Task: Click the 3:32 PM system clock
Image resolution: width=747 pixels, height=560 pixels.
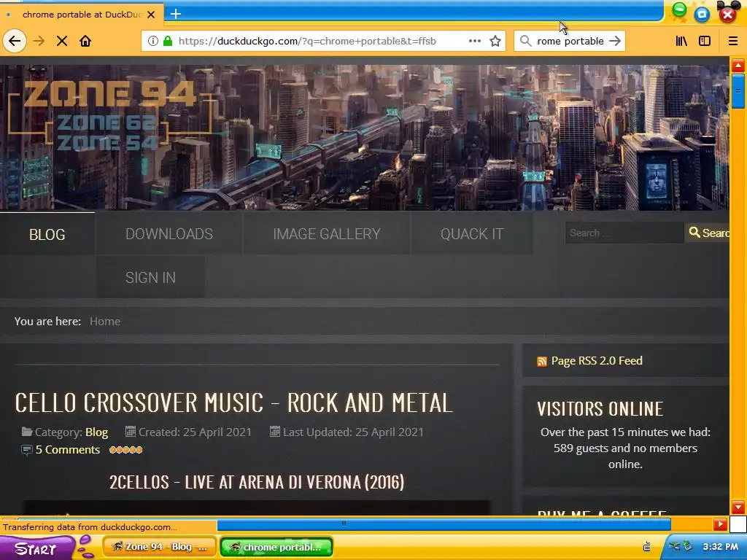Action: click(x=720, y=547)
